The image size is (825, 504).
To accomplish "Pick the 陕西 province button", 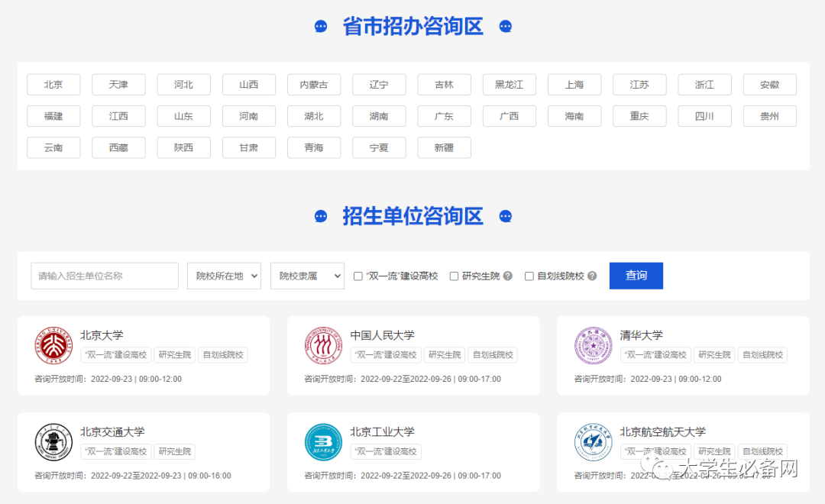I will click(x=183, y=148).
